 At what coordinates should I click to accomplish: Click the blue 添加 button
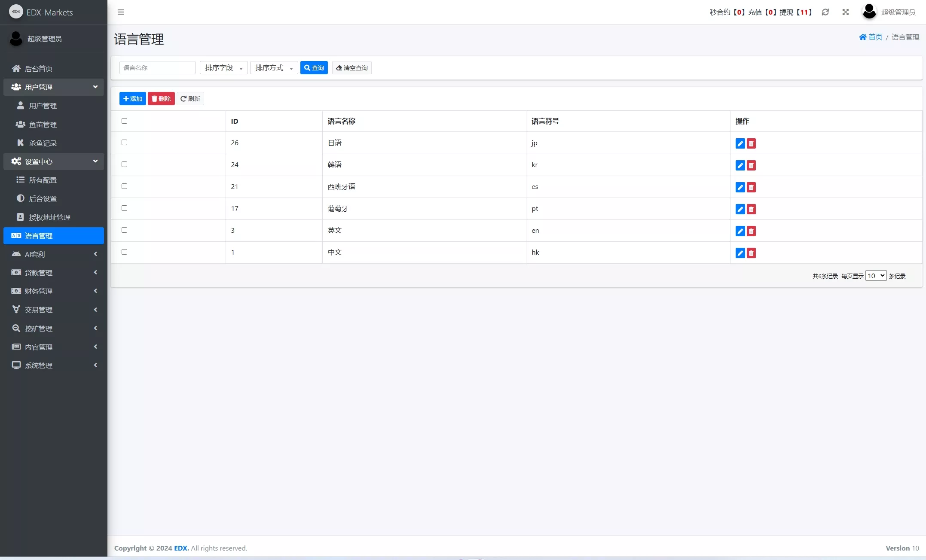pos(132,99)
